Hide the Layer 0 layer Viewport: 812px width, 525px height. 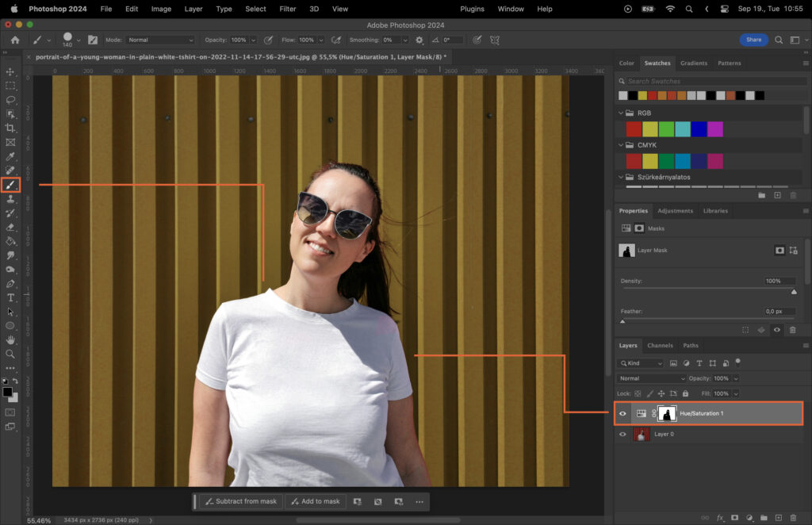622,434
